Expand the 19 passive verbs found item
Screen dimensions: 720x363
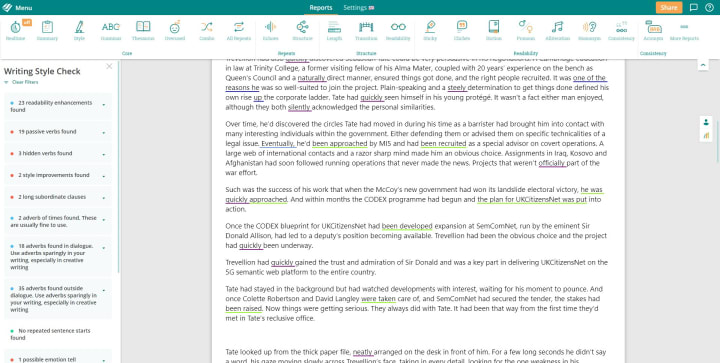click(58, 132)
